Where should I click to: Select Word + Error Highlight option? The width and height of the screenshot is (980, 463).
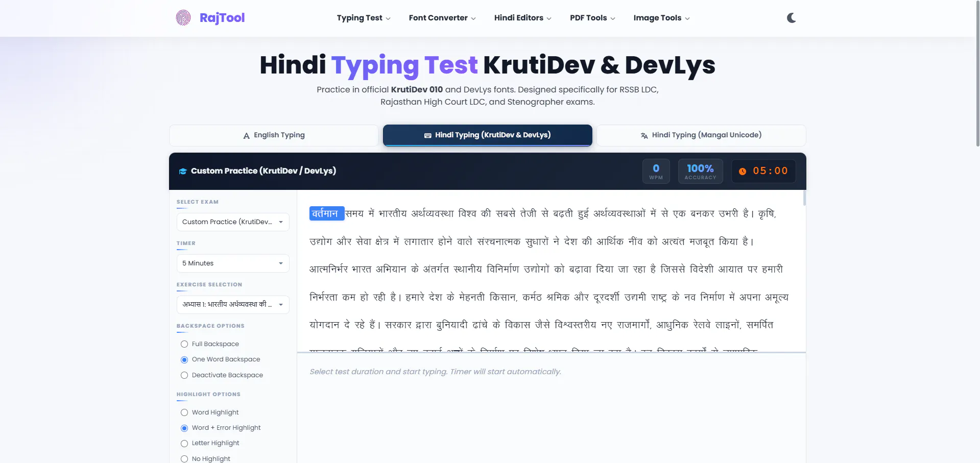pyautogui.click(x=184, y=428)
